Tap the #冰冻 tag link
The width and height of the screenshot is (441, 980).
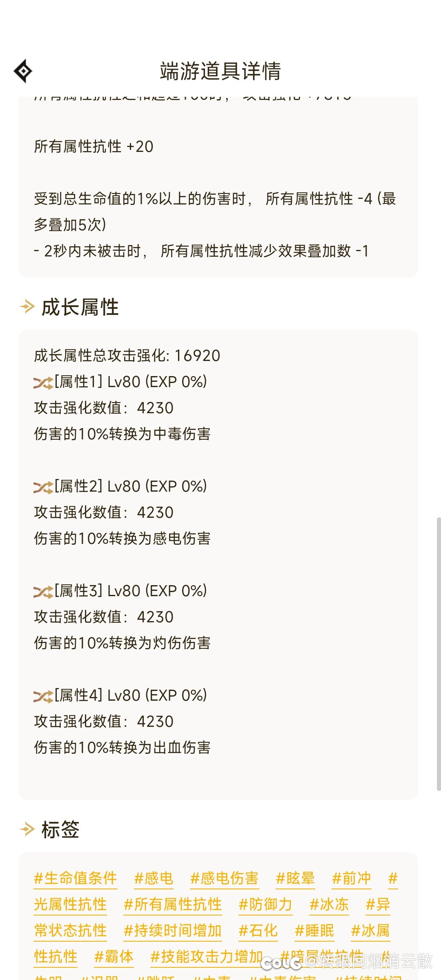[329, 904]
